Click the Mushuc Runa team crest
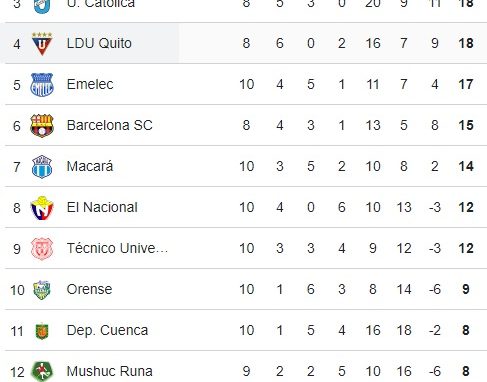The image size is (487, 382). coord(42,371)
